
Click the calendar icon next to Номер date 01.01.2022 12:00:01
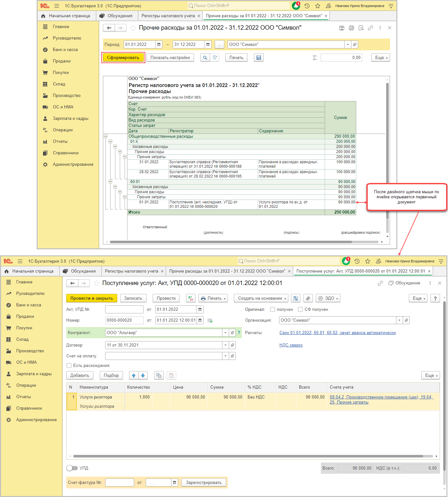[x=200, y=320]
